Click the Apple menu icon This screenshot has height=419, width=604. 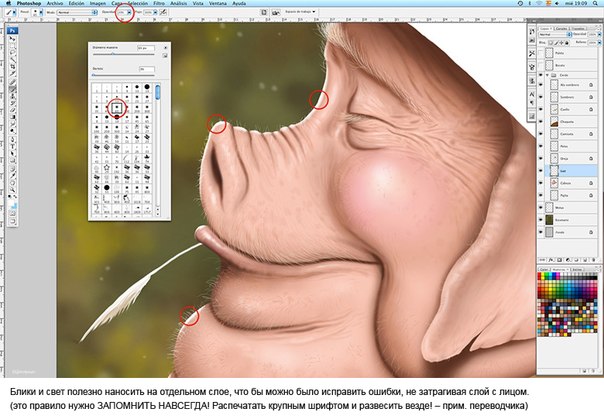tap(8, 3)
